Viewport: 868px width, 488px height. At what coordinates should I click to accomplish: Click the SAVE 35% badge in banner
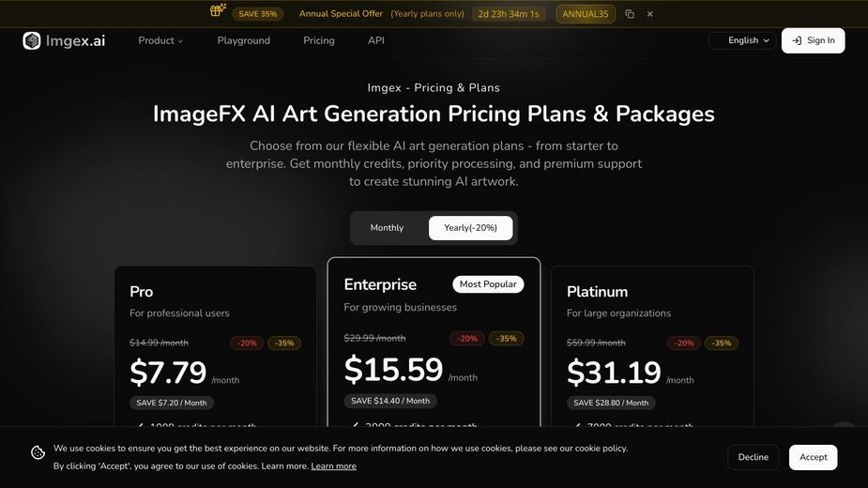[258, 14]
